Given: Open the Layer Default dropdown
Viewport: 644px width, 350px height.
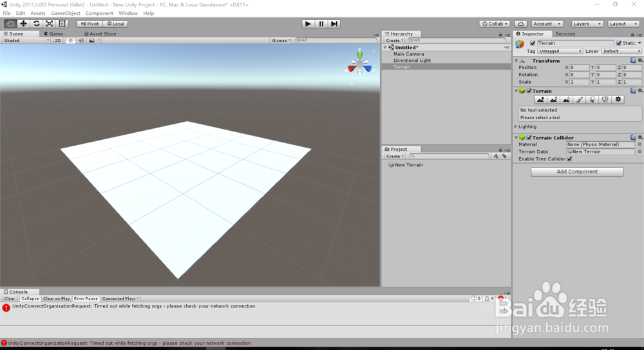Looking at the screenshot, I should point(621,51).
